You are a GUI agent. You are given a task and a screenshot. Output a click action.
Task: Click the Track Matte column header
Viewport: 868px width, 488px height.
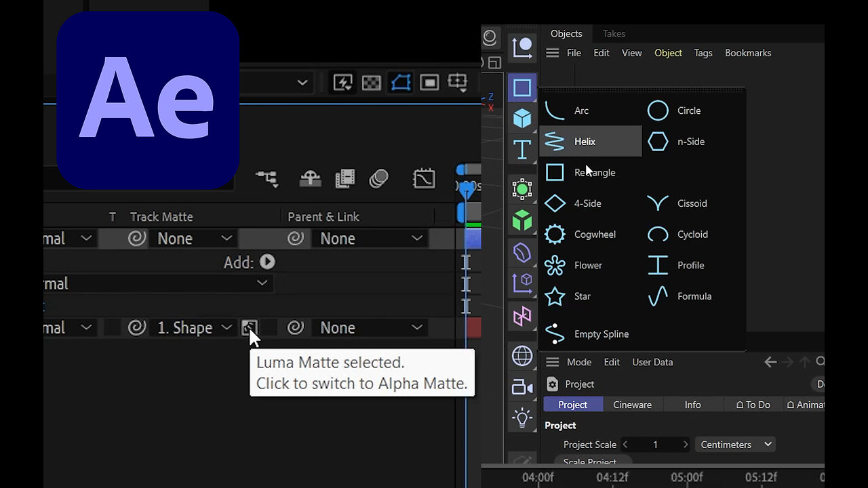point(161,217)
